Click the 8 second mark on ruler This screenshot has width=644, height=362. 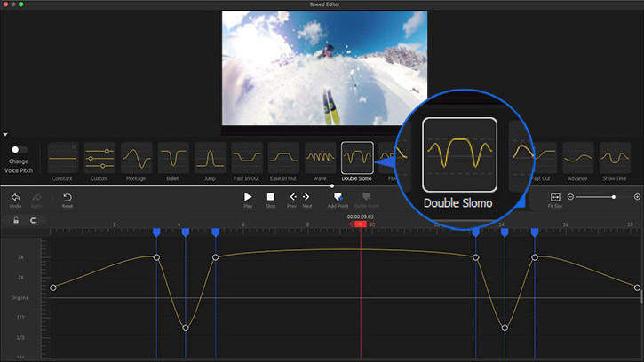tap(307, 224)
